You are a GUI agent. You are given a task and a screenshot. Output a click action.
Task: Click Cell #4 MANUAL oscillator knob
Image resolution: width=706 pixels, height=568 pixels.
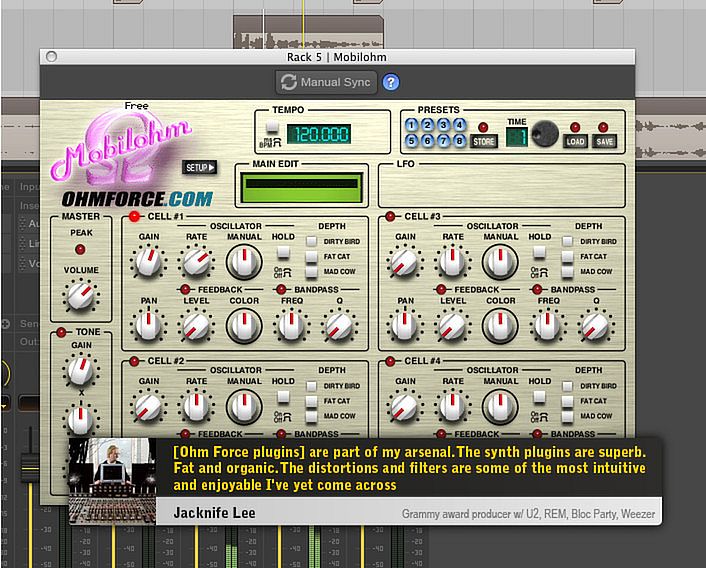click(500, 406)
